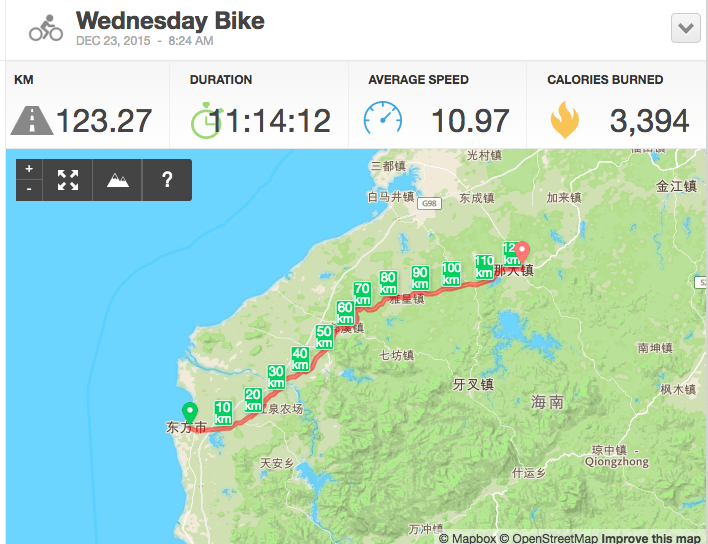Click the green start location pin
708x544 pixels.
coord(188,413)
